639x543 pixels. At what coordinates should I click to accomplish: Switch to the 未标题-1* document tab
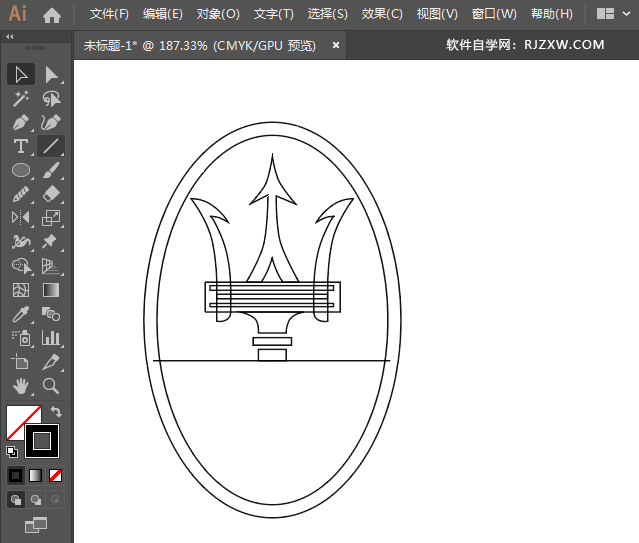pos(199,45)
